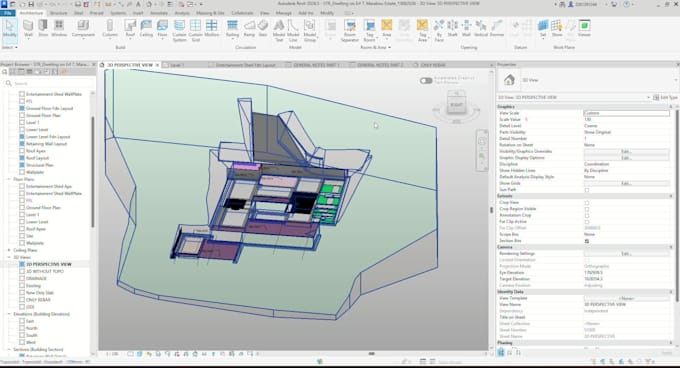Image resolution: width=680 pixels, height=368 pixels.
Task: Expand the Ceiling Plans tree node
Action: point(9,250)
